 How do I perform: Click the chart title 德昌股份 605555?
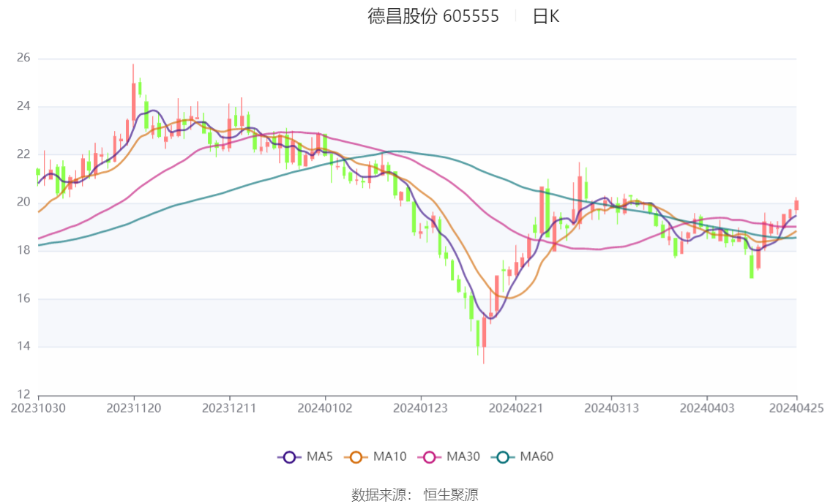tap(433, 16)
